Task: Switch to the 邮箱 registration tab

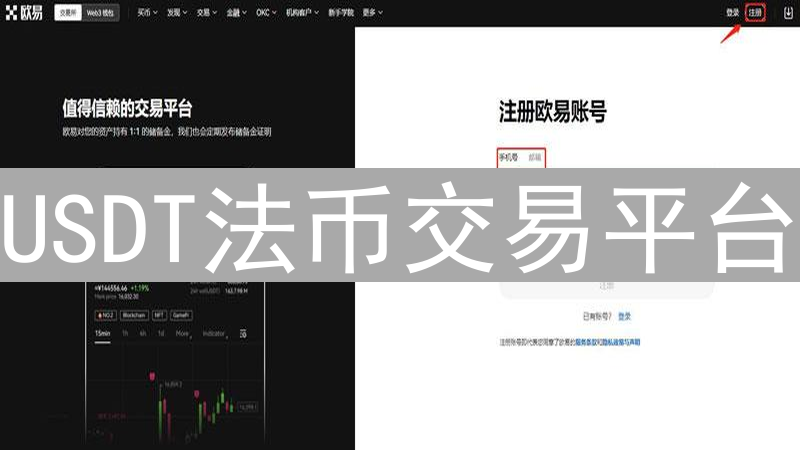Action: click(535, 158)
